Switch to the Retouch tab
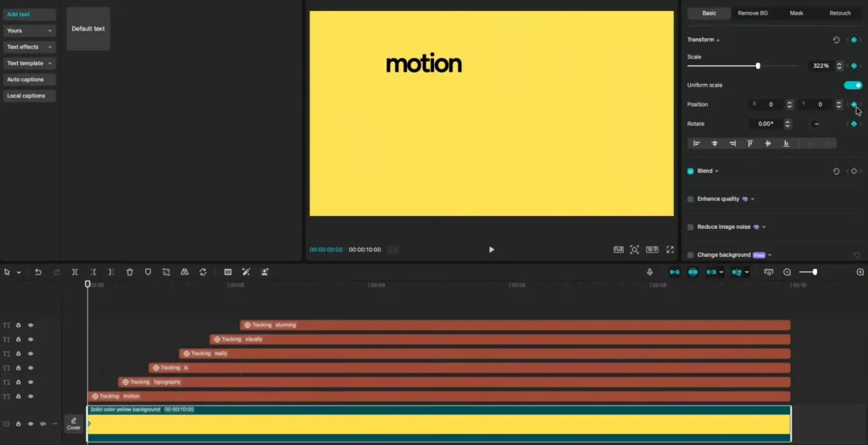 pyautogui.click(x=840, y=14)
